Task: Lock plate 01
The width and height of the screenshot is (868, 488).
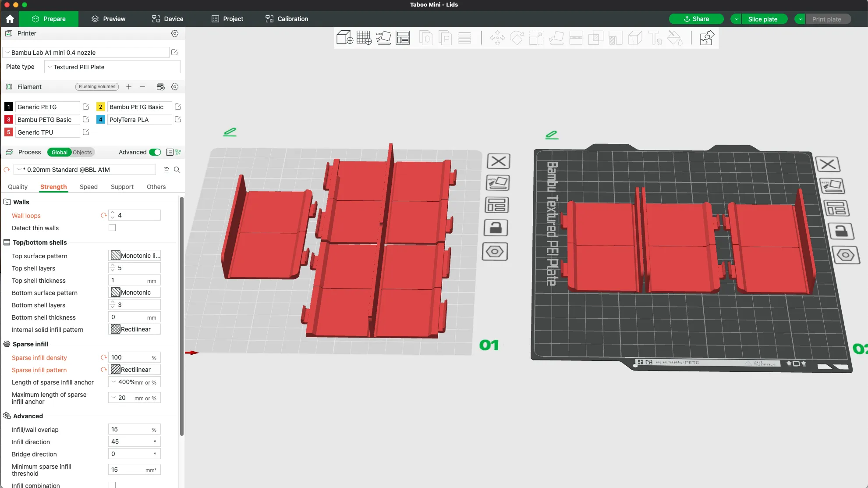Action: [496, 228]
